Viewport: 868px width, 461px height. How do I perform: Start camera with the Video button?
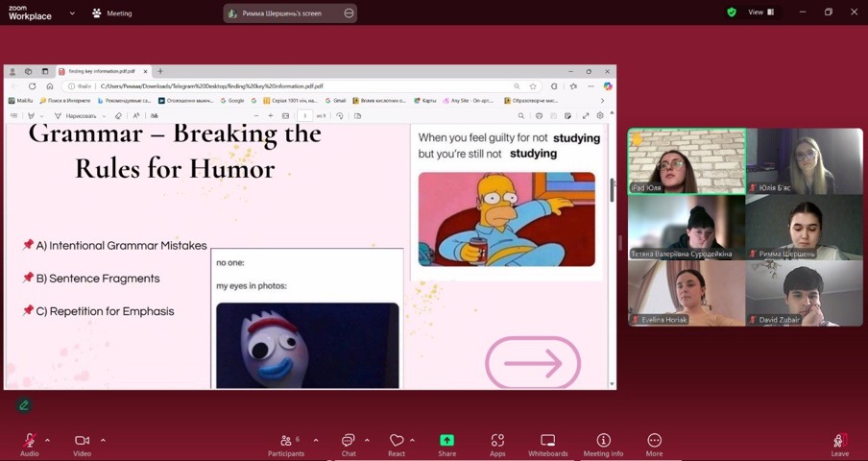coord(82,445)
